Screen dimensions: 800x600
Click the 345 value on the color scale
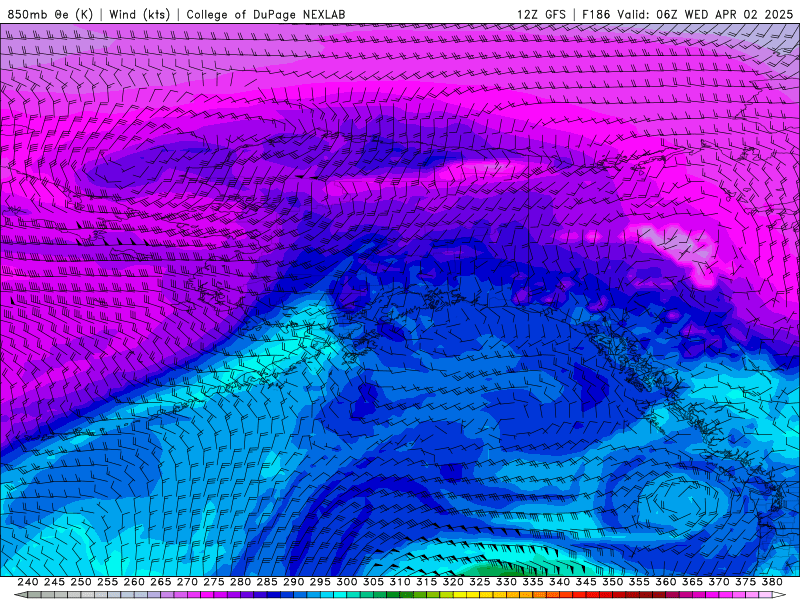click(586, 582)
